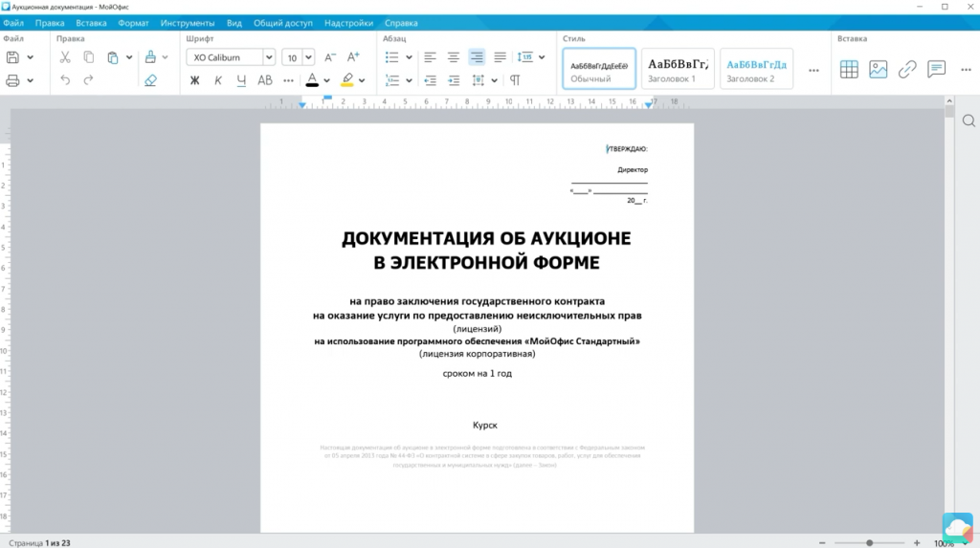
Task: Clear formatting with the eraser icon
Action: [150, 80]
